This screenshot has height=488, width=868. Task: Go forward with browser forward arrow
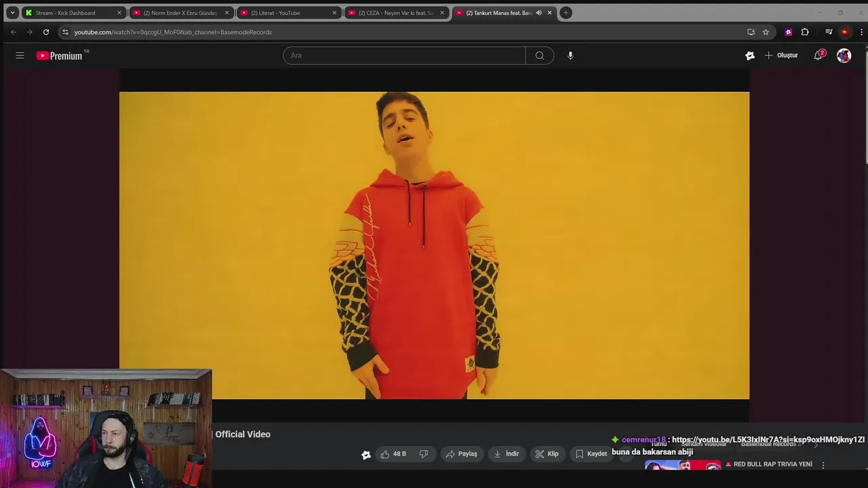click(29, 32)
